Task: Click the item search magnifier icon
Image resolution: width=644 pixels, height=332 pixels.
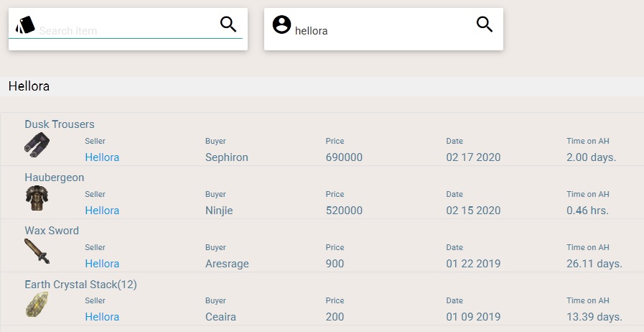Action: pyautogui.click(x=228, y=24)
